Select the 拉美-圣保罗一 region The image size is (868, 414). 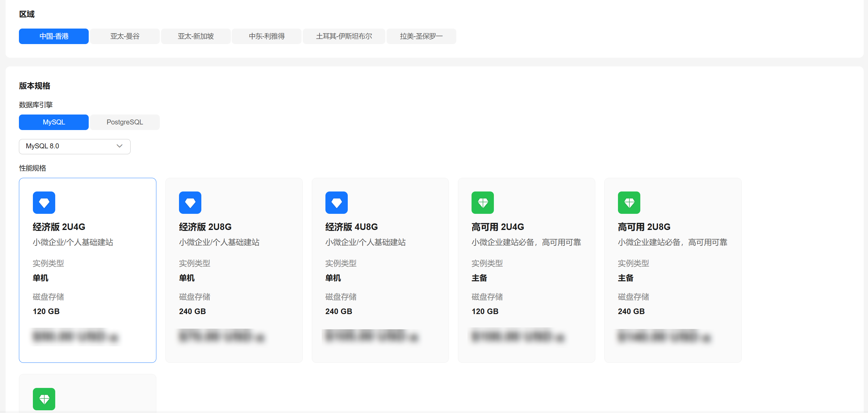pyautogui.click(x=421, y=36)
